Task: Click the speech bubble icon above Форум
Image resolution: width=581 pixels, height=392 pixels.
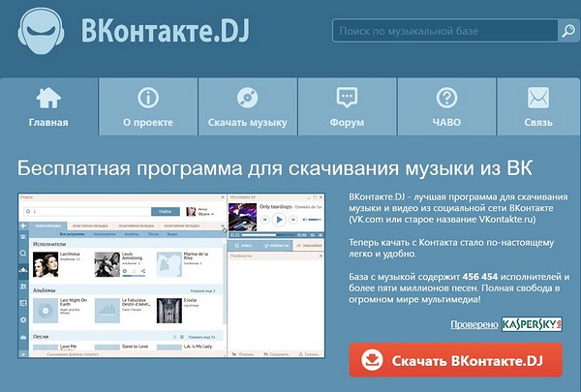Action: coord(348,98)
